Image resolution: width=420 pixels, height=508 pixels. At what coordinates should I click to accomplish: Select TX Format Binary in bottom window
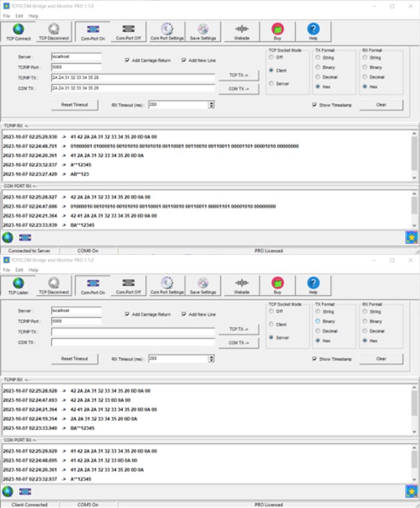click(318, 321)
